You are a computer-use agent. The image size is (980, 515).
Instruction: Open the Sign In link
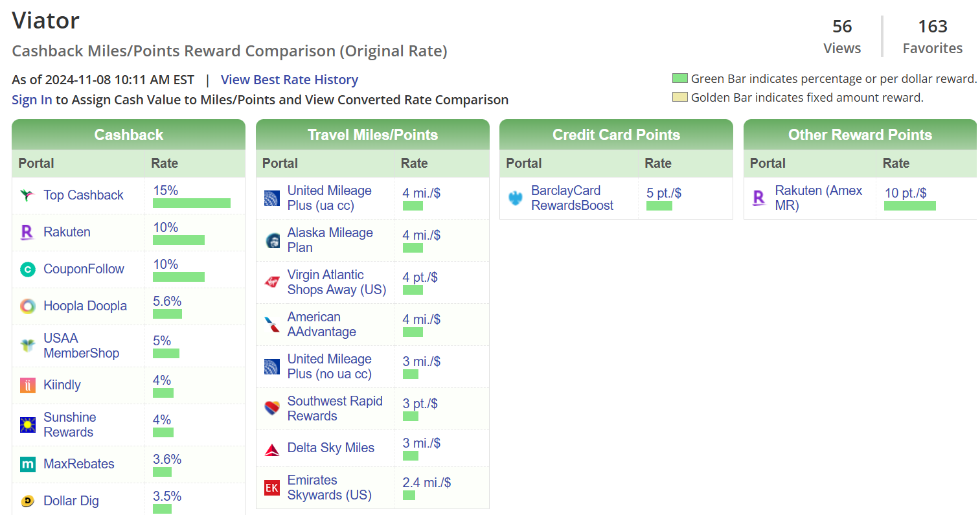tap(31, 100)
